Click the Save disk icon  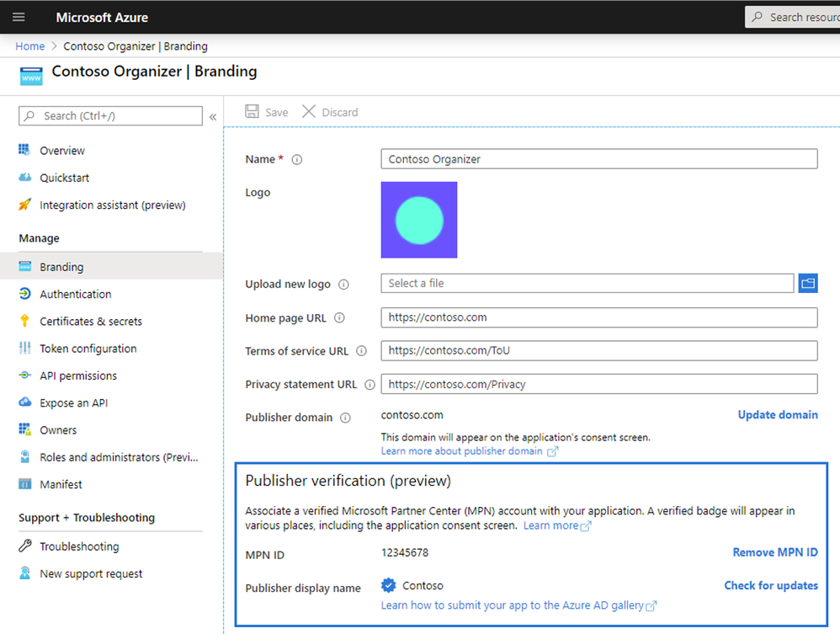[x=252, y=111]
